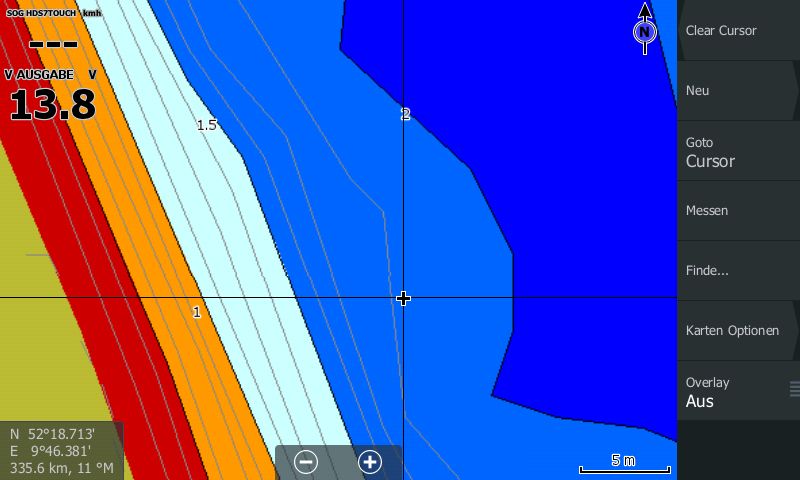This screenshot has height=480, width=800.
Task: Zoom in with the plus button
Action: pos(370,462)
